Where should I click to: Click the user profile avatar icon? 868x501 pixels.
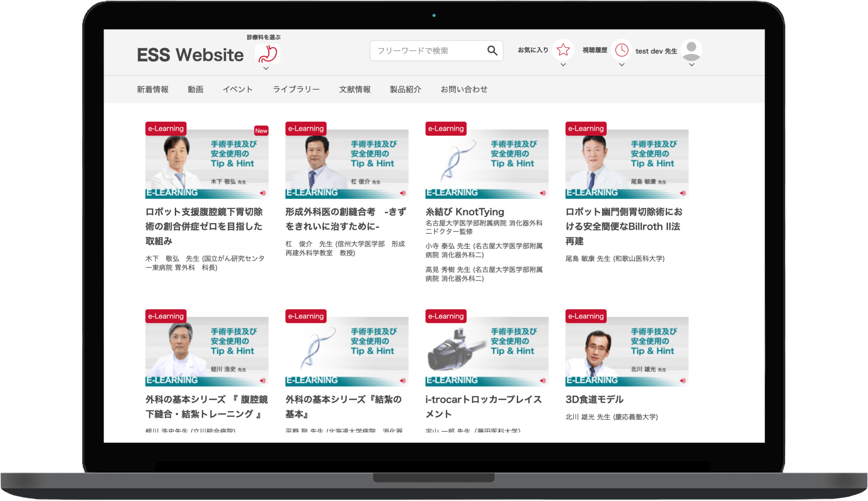[x=691, y=50]
